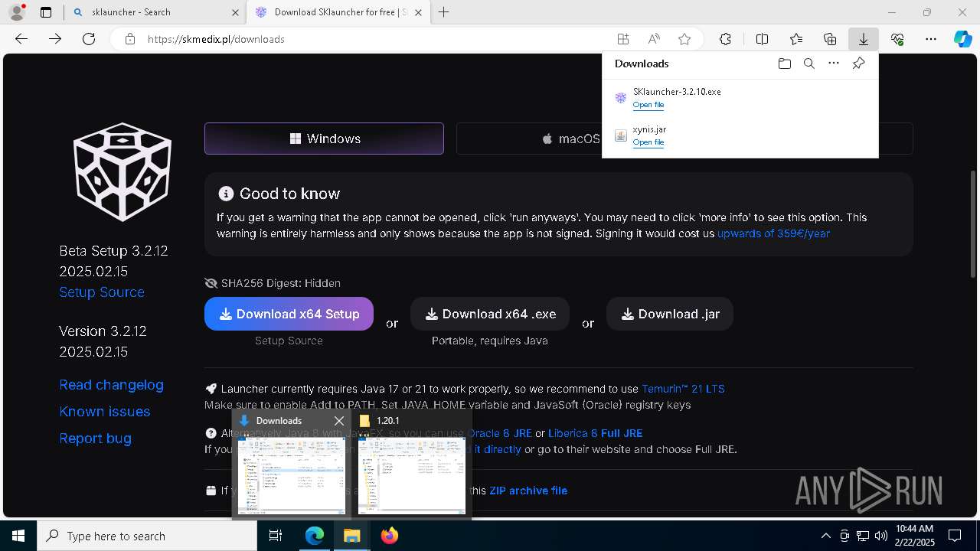Open Collections panel
The width and height of the screenshot is (980, 551).
(830, 39)
